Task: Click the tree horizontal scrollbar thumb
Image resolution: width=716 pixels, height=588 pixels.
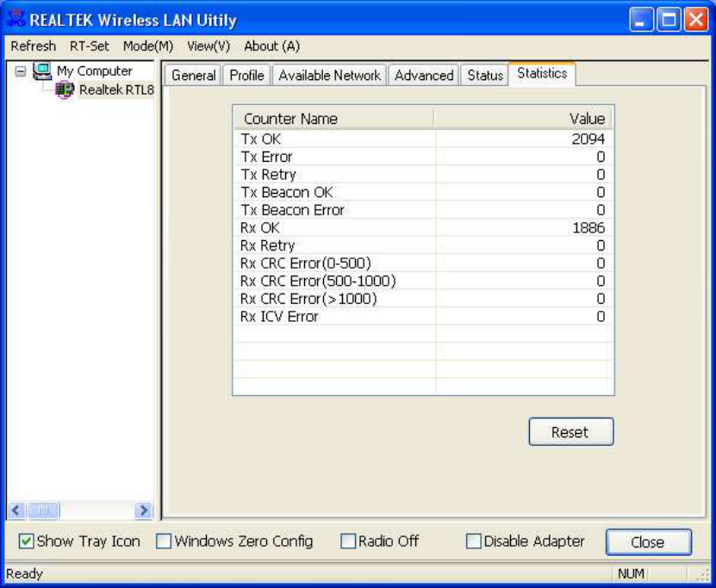Action: pos(43,510)
